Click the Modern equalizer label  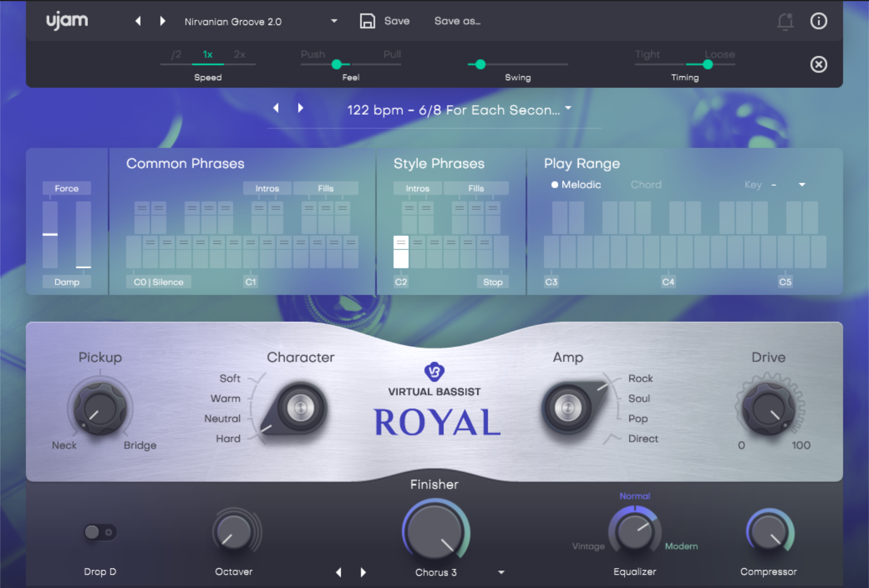(x=681, y=546)
